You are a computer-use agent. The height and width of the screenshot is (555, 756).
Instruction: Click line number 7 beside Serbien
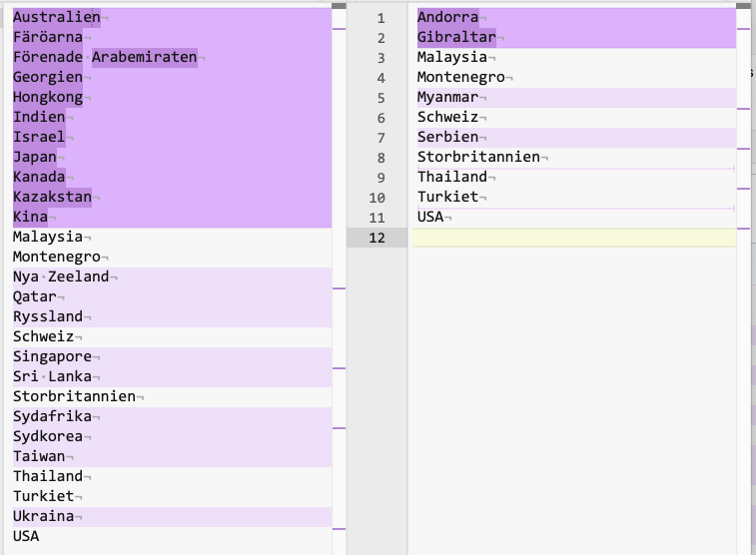click(x=379, y=138)
